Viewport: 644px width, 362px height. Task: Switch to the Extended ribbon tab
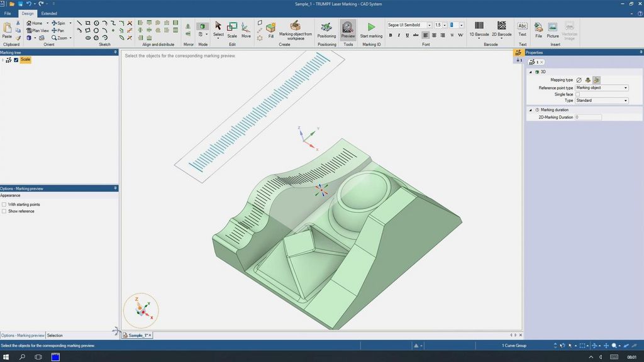tap(50, 13)
